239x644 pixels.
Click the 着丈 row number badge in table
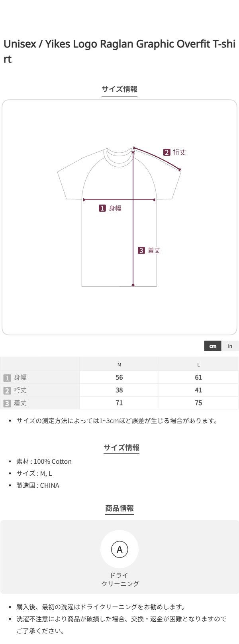pos(7,403)
